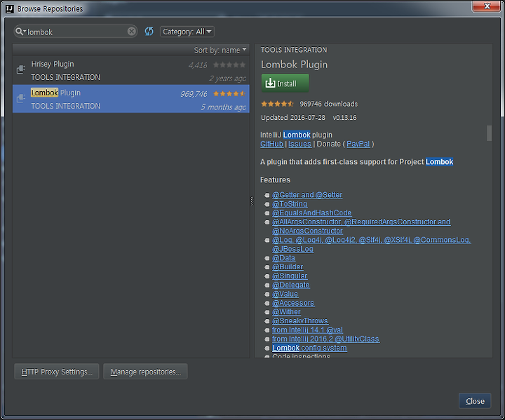
Task: Click the TOOLS INTEGRATION header in details panel
Action: pos(294,50)
